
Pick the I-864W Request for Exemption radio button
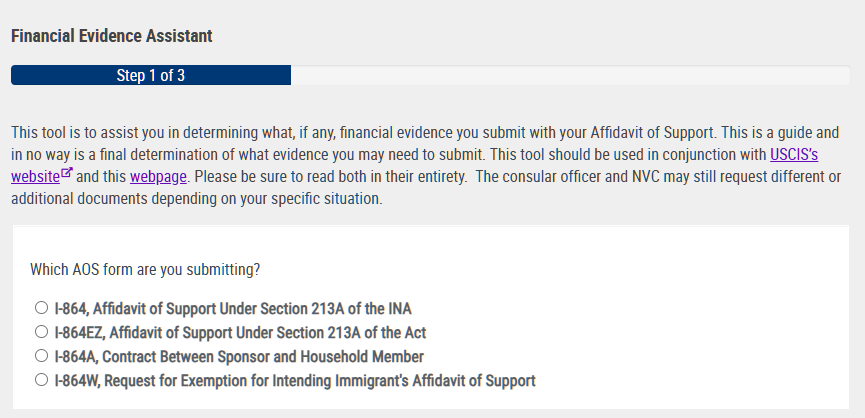pyautogui.click(x=41, y=380)
